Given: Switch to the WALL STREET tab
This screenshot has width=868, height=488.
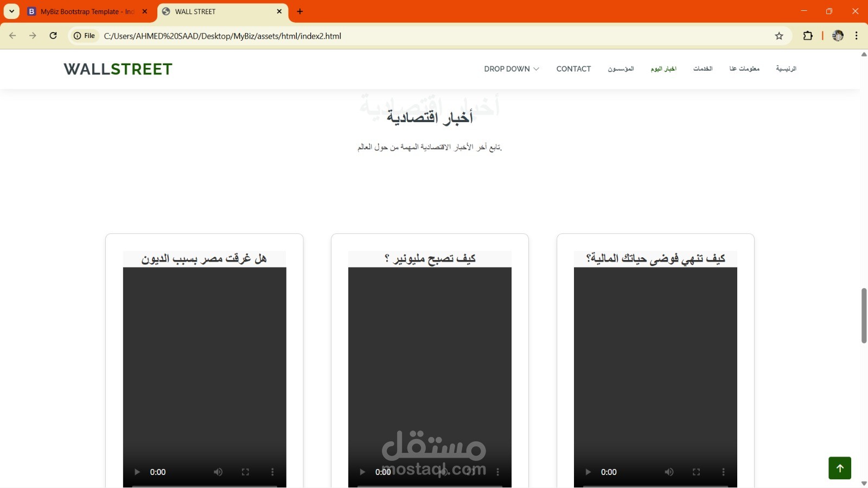Looking at the screenshot, I should (222, 11).
